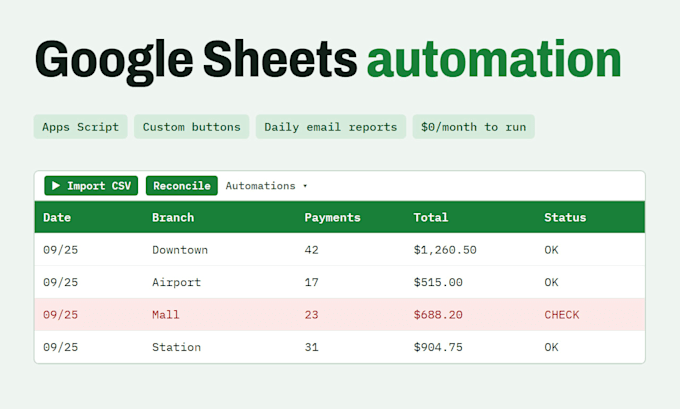Click the payments value 23
Image resolution: width=680 pixels, height=409 pixels.
(x=311, y=314)
